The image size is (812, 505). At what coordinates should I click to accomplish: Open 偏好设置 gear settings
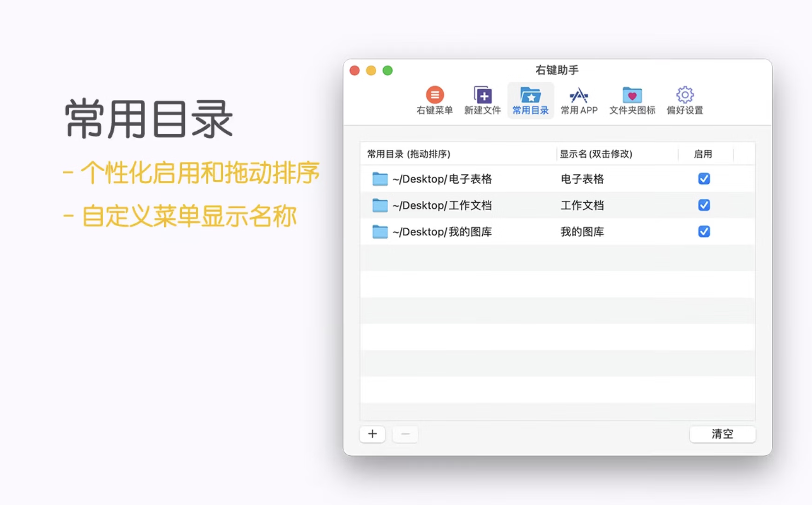click(x=685, y=100)
